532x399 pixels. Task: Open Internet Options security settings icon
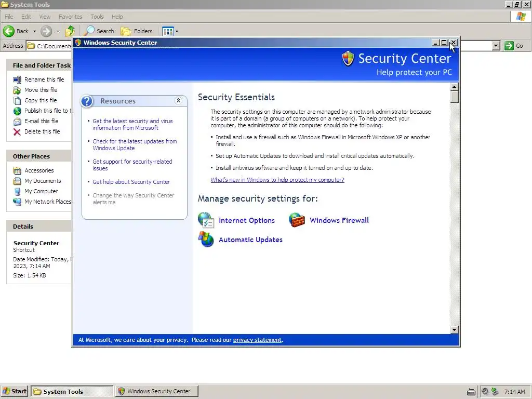[x=206, y=220]
